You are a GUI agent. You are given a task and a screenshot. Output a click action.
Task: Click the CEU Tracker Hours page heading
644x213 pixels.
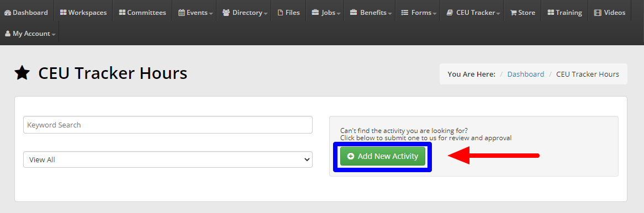(113, 73)
